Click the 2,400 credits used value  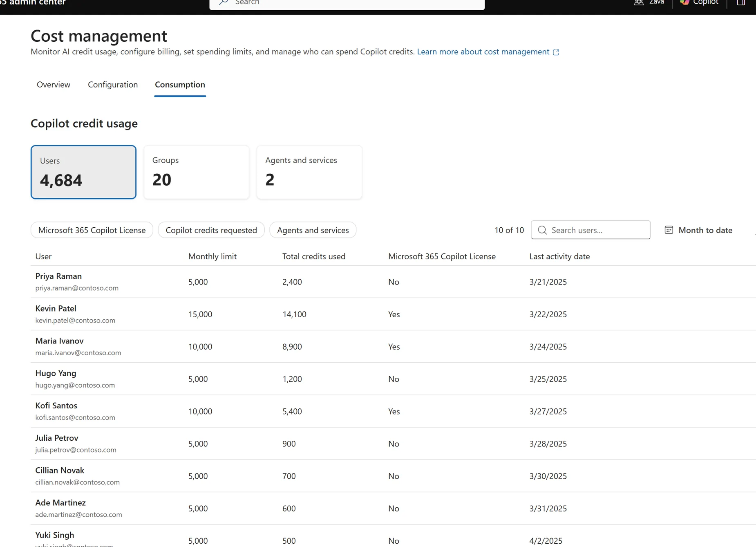coord(292,282)
